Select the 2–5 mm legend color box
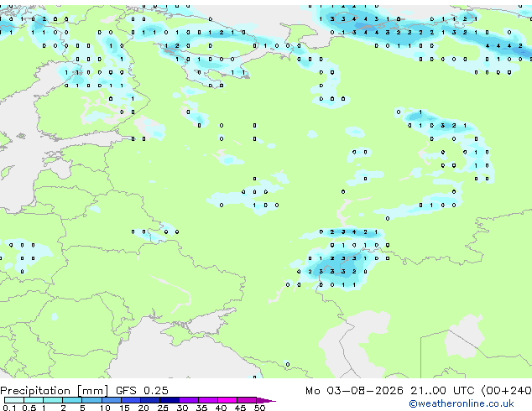This screenshot has width=532, height=411. pyautogui.click(x=72, y=400)
